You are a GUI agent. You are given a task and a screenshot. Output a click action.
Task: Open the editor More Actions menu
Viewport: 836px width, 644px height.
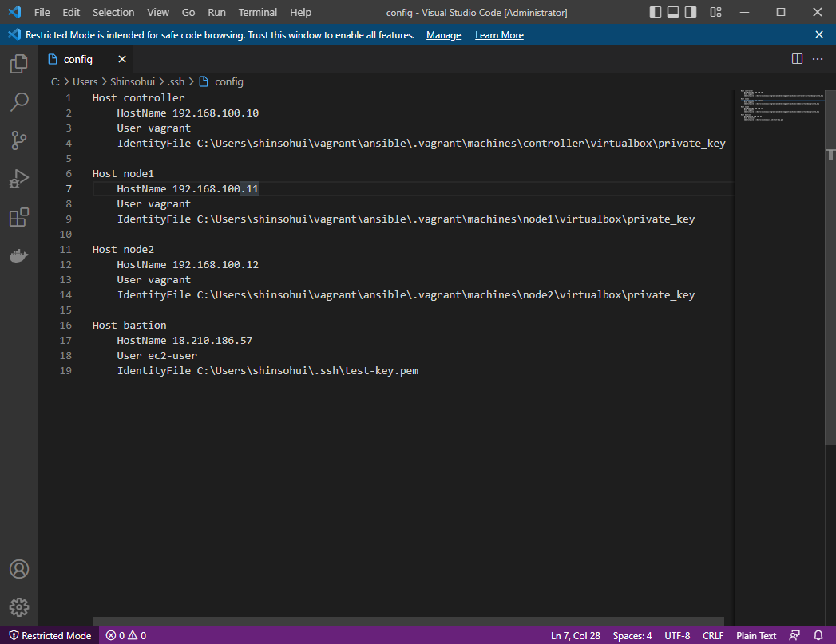tap(818, 59)
